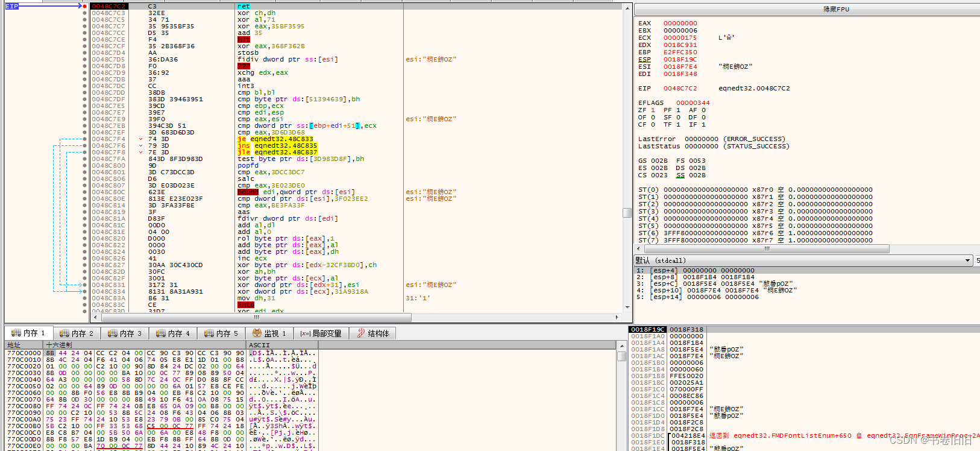980x451 pixels.
Task: Switch to the 内存 1 dump tab
Action: (28, 333)
